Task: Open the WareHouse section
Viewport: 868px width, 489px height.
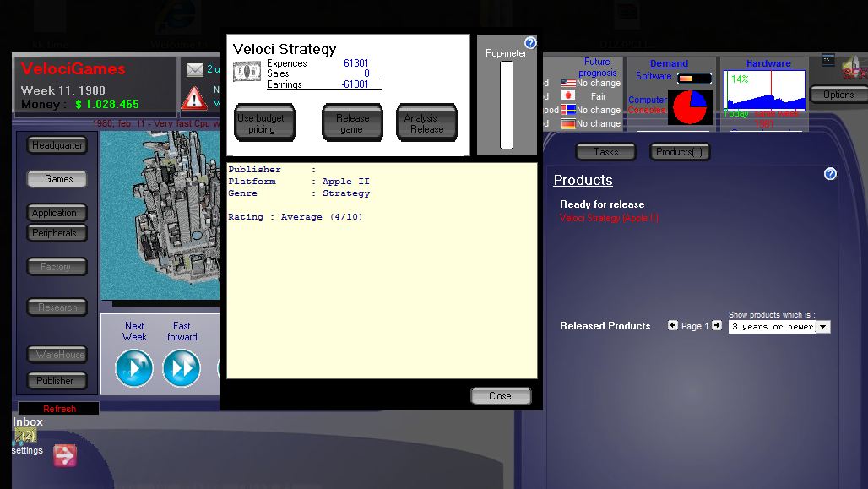Action: pyautogui.click(x=57, y=355)
